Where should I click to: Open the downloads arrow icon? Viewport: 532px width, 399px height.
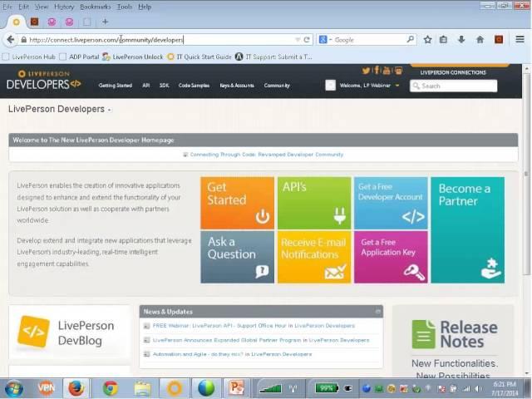coord(461,40)
